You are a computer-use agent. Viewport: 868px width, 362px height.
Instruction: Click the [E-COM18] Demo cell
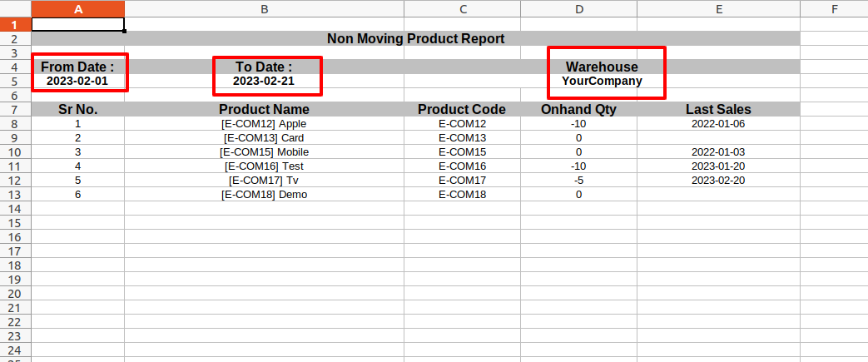tap(264, 194)
